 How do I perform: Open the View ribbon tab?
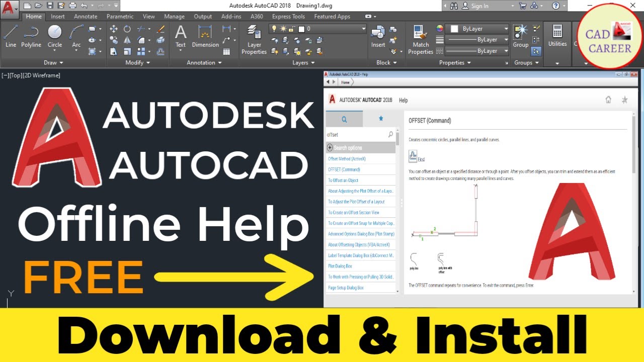point(149,17)
